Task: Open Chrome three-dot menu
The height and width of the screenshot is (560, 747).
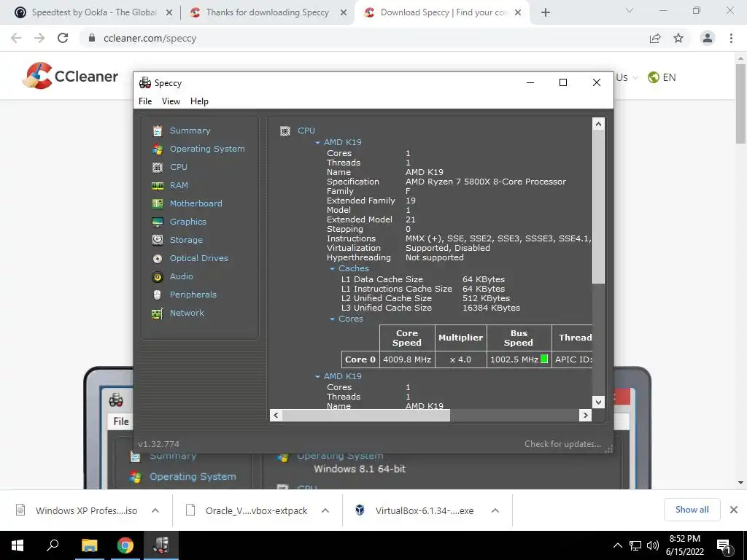Action: pos(731,38)
